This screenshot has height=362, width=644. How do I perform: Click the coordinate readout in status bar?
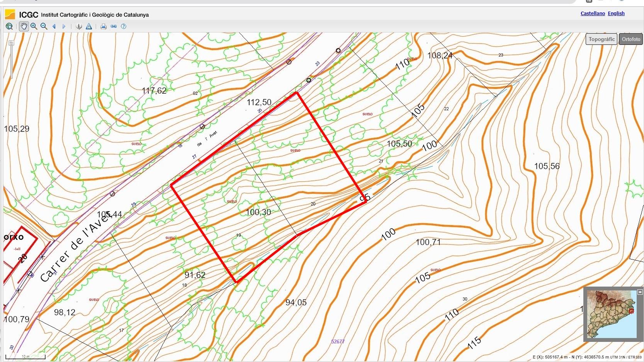click(587, 357)
